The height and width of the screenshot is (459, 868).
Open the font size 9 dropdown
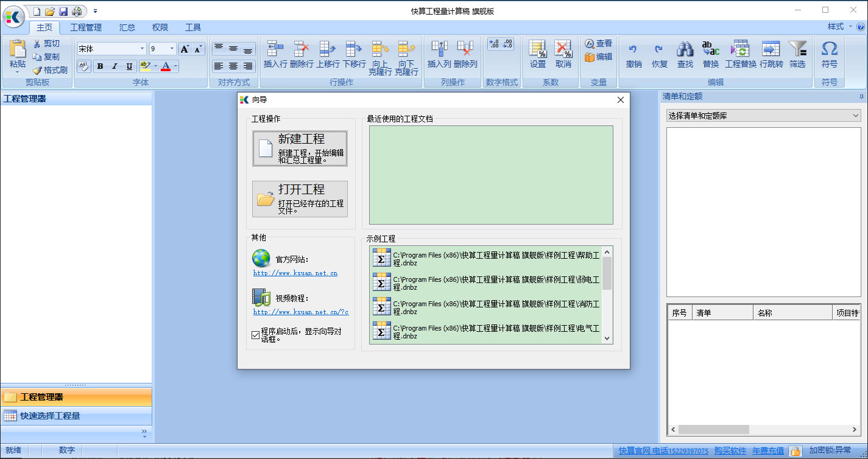click(172, 49)
